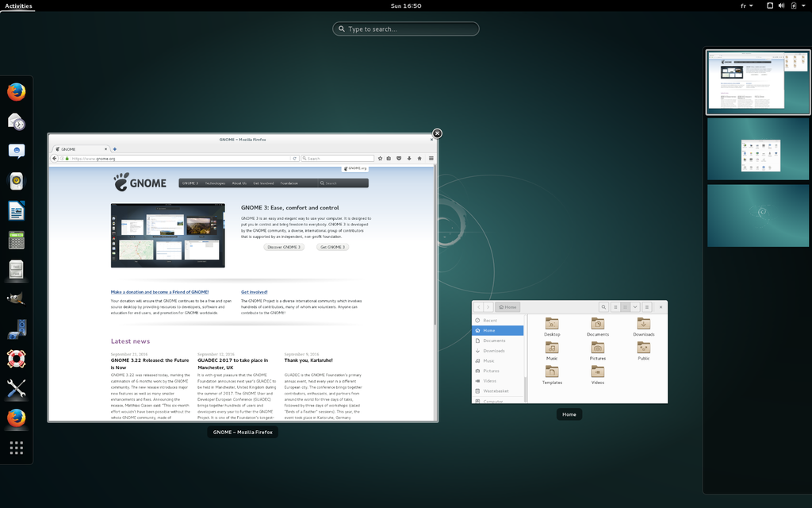The image size is (812, 508).
Task: Open the Firefox hamburger menu
Action: click(431, 158)
